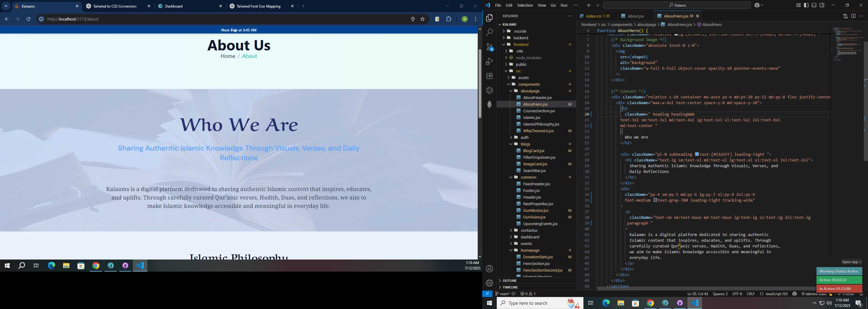Click main* git branch in status bar
868x309 pixels.
[x=502, y=294]
